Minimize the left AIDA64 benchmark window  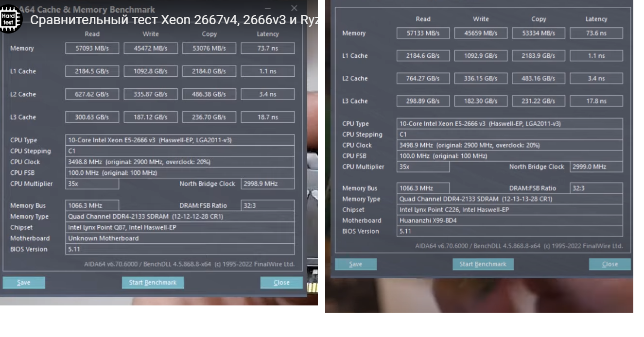[268, 8]
